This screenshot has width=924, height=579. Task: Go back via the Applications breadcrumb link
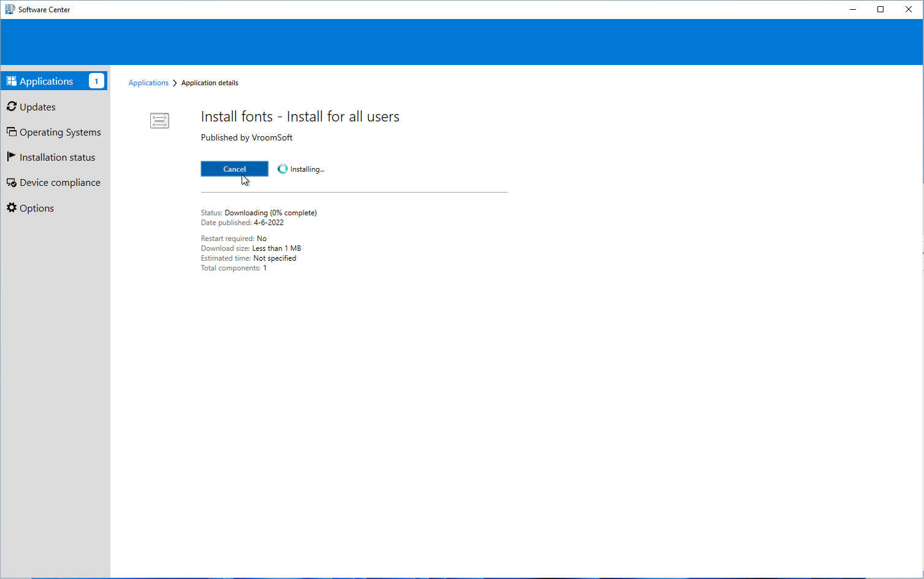pyautogui.click(x=148, y=83)
